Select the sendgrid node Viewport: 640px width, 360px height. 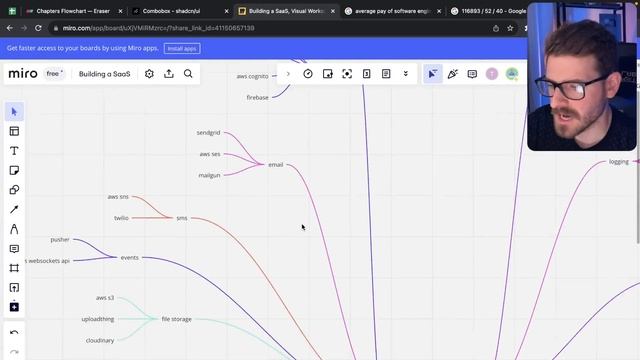coord(208,133)
